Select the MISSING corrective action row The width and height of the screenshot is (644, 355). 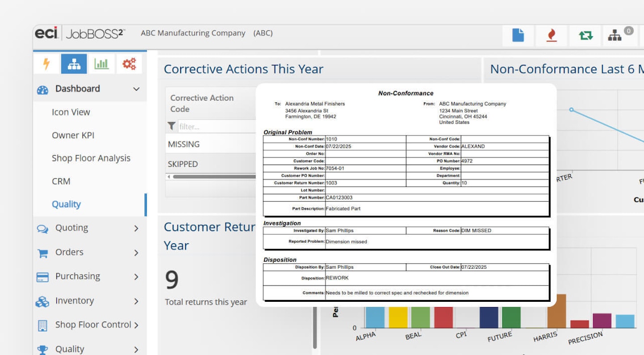click(211, 144)
